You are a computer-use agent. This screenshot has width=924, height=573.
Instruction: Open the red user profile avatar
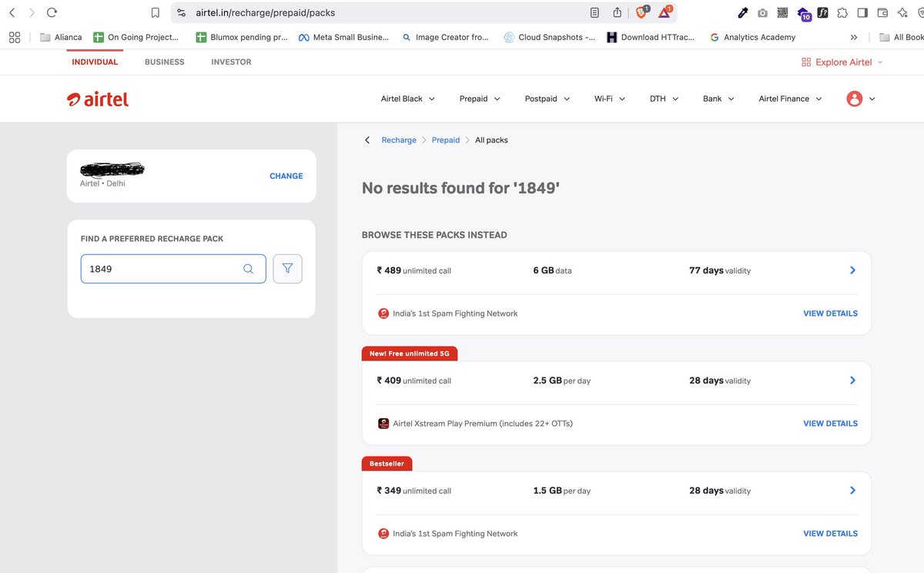854,99
